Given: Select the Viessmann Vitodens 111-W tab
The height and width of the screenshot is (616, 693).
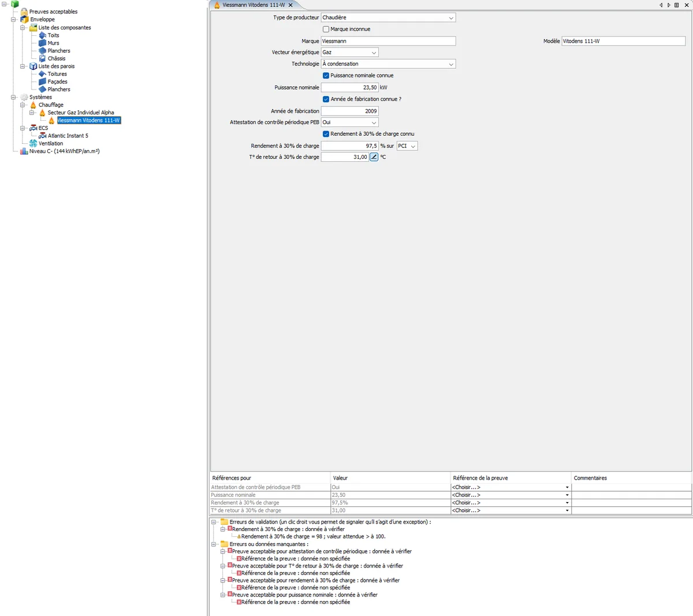Looking at the screenshot, I should tap(254, 5).
